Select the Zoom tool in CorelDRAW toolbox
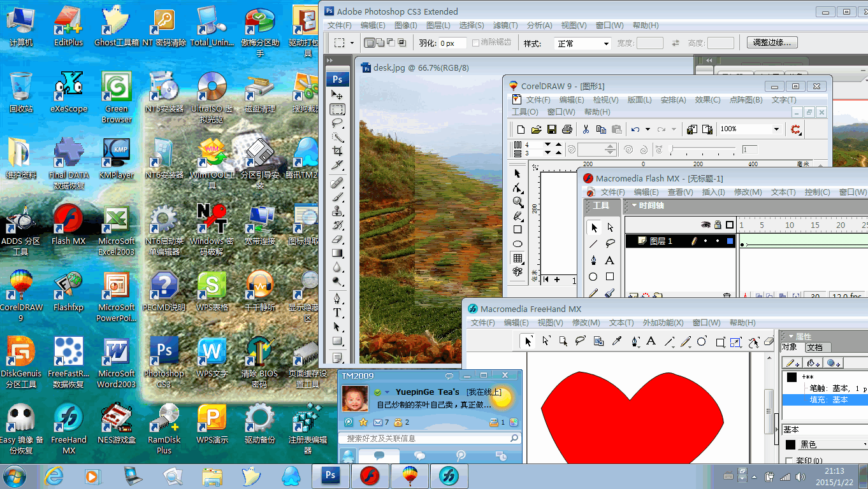The height and width of the screenshot is (489, 868). pyautogui.click(x=518, y=202)
